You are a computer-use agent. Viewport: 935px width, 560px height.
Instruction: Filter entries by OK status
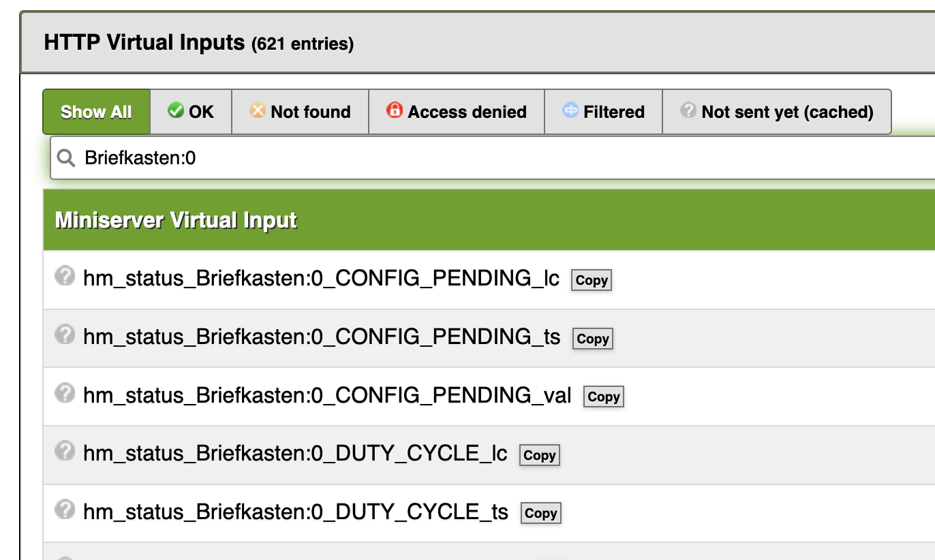(191, 112)
